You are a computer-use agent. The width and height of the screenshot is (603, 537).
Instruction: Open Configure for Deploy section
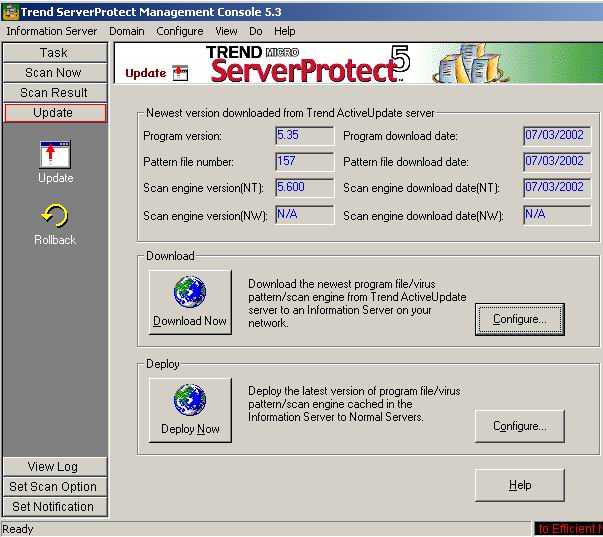[x=520, y=426]
